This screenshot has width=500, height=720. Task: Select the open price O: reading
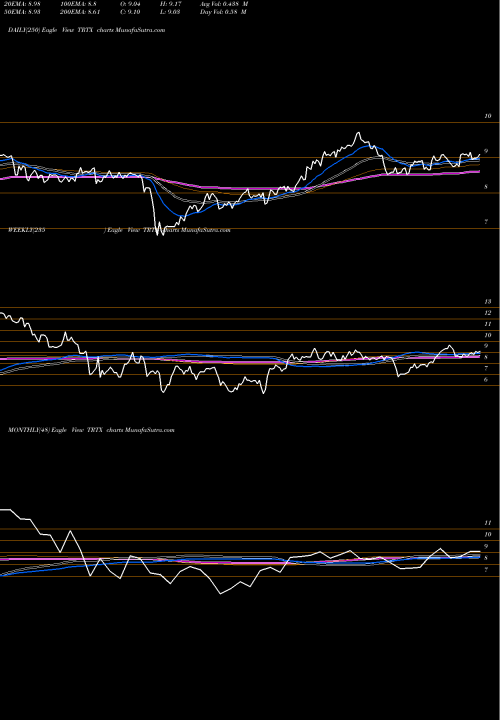coord(130,4)
